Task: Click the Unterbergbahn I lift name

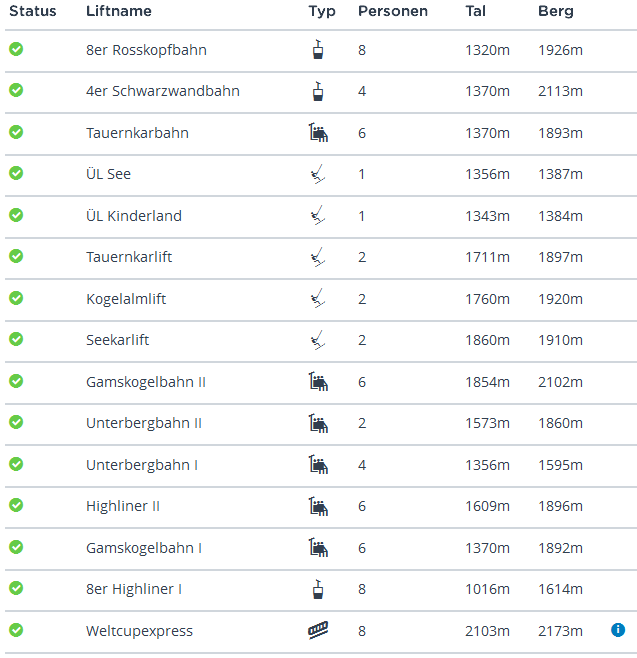Action: click(142, 465)
